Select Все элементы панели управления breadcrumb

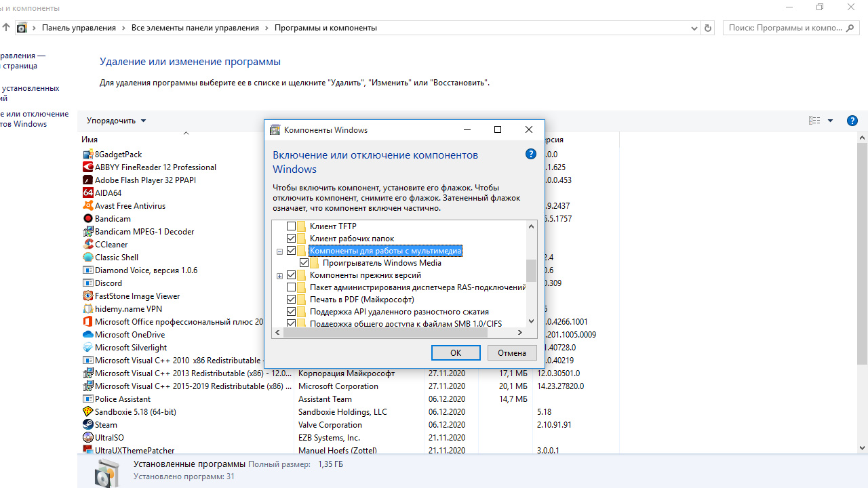click(195, 28)
